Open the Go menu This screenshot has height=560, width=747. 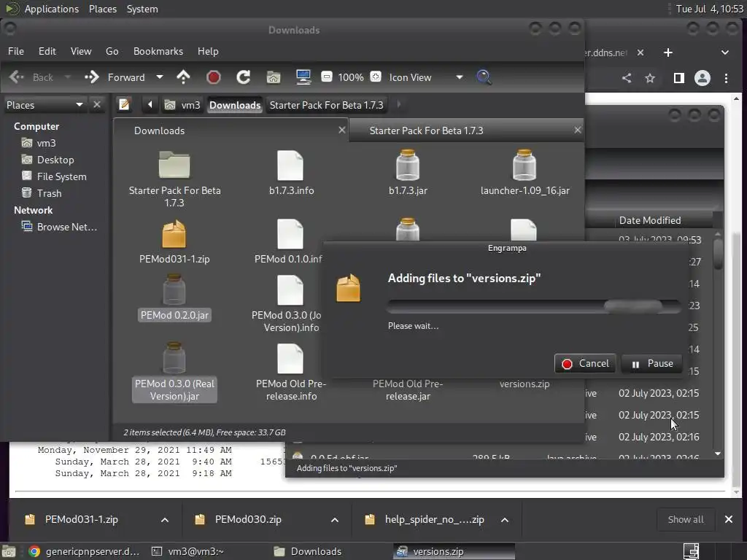pyautogui.click(x=112, y=51)
